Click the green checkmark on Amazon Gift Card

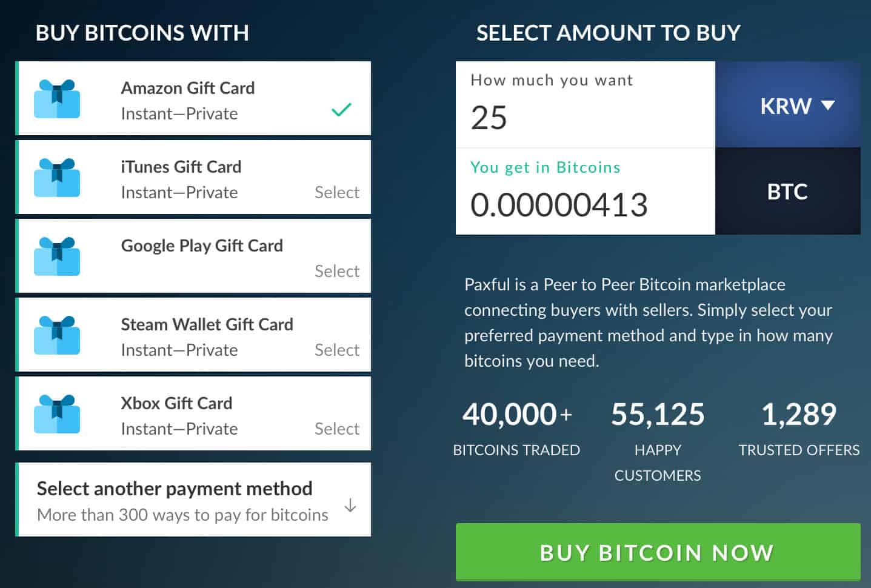[x=341, y=110]
